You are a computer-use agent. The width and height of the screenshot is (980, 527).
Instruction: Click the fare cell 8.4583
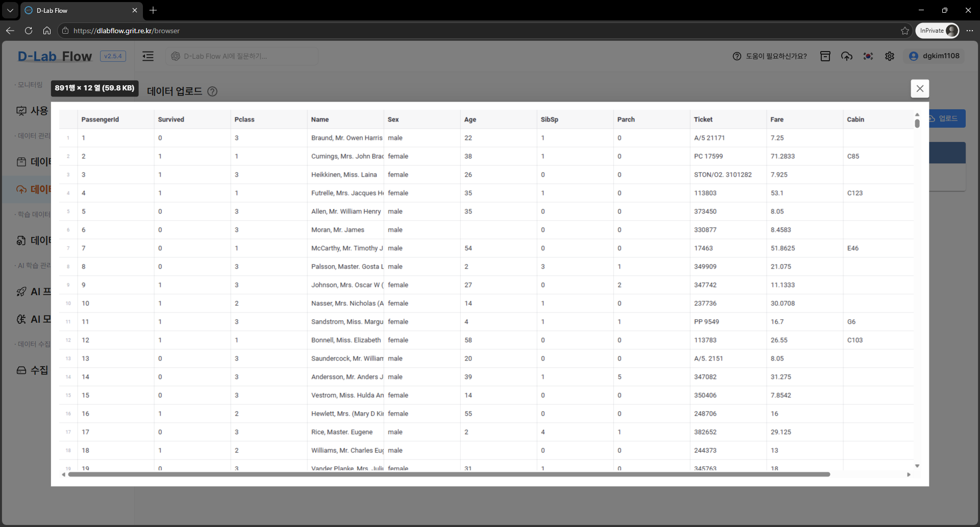(804, 230)
